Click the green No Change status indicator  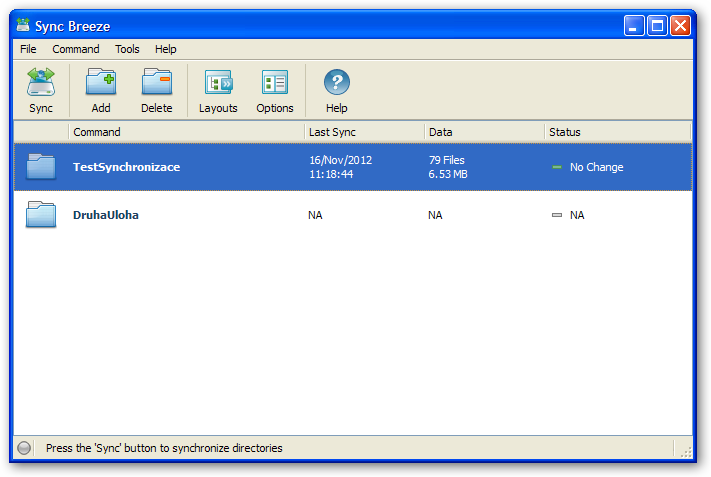click(x=557, y=167)
